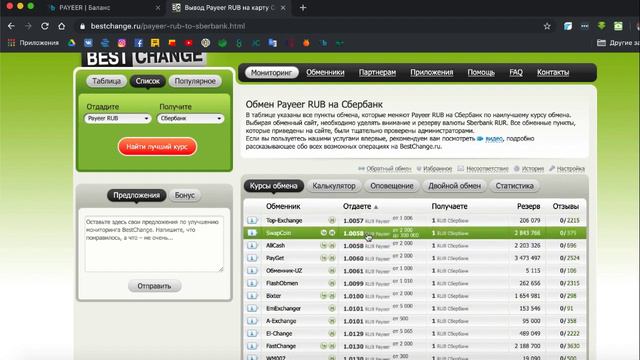Open a new browser tab
This screenshot has width=640, height=360.
(303, 8)
